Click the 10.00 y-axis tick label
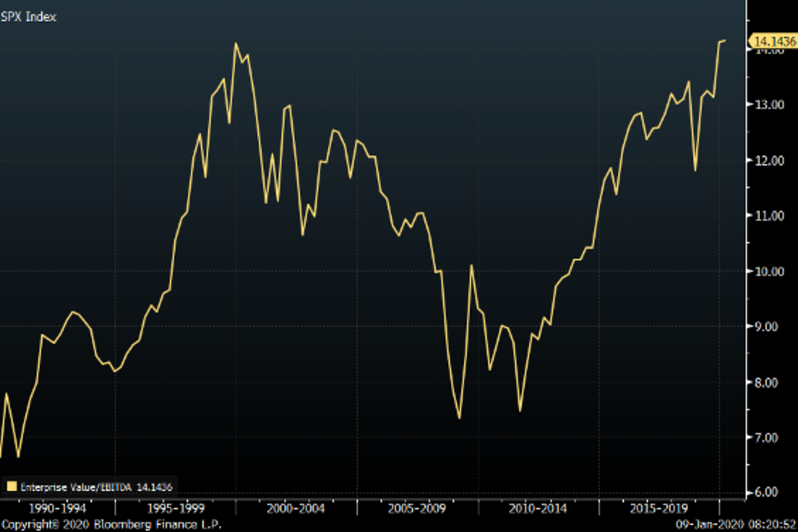 768,271
